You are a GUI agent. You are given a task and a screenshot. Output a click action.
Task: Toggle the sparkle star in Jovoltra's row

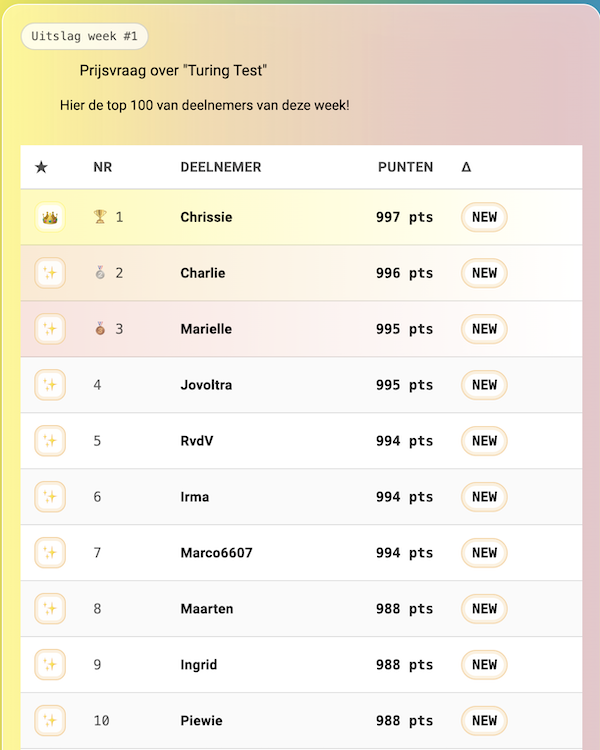coord(50,385)
